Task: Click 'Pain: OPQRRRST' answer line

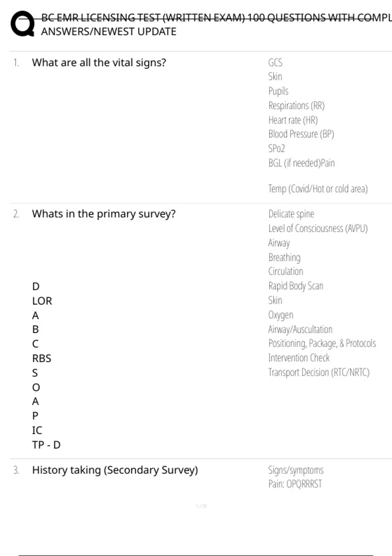Action: 295,484
